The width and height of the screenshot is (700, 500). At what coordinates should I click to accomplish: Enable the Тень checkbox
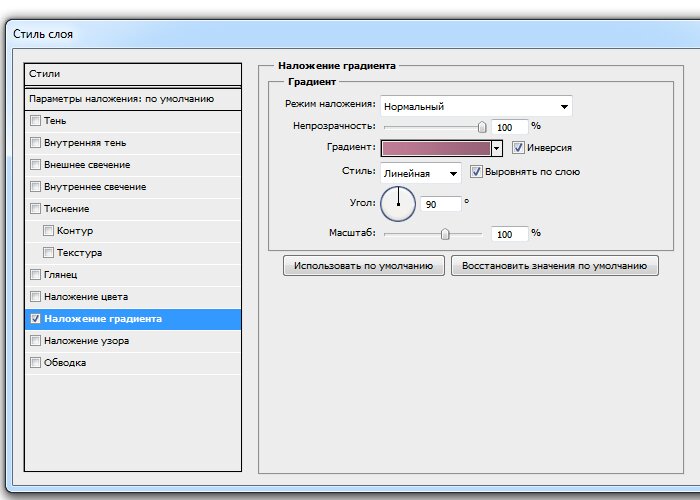[x=36, y=121]
